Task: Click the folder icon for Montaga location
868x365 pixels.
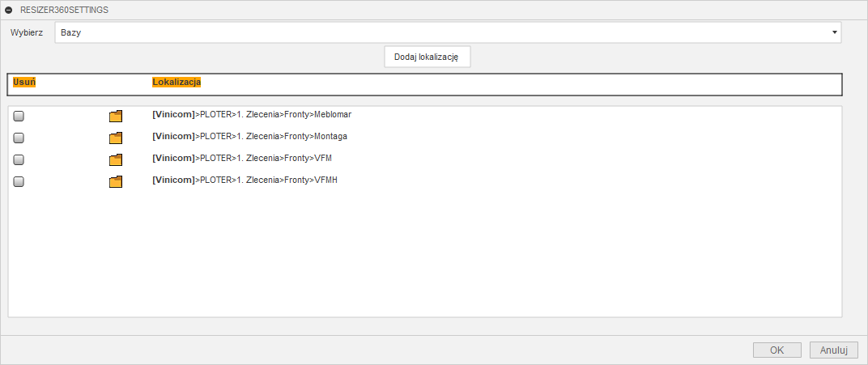Action: point(115,138)
